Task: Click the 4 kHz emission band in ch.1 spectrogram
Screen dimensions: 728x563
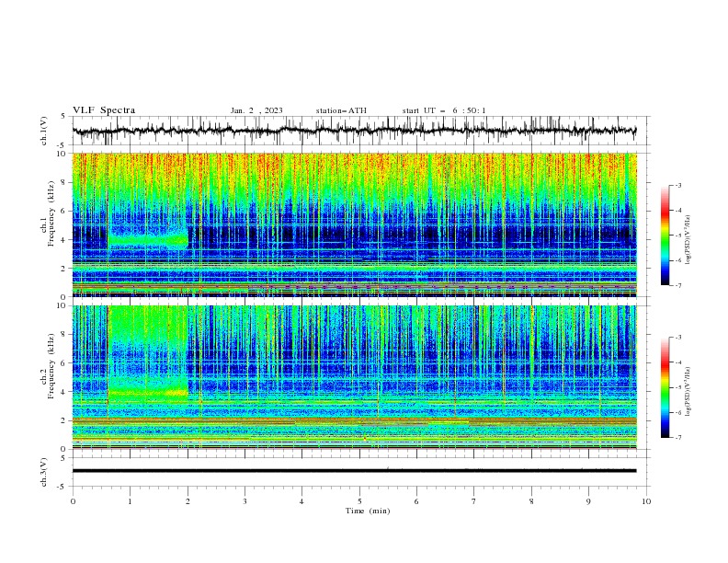Action: [148, 240]
